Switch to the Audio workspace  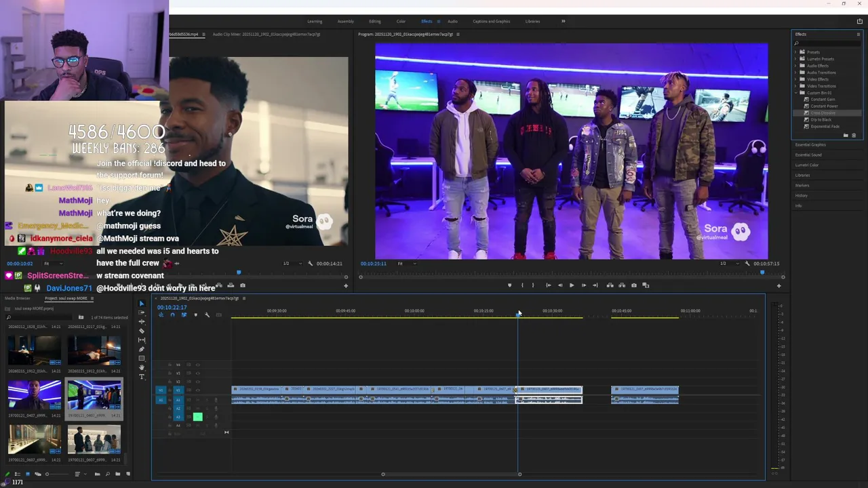pyautogui.click(x=452, y=21)
